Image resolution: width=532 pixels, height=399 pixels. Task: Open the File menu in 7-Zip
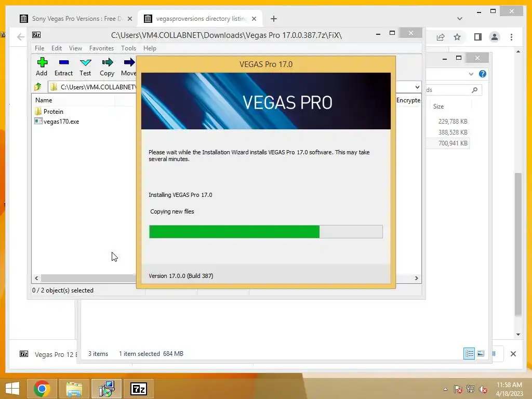[x=39, y=48]
